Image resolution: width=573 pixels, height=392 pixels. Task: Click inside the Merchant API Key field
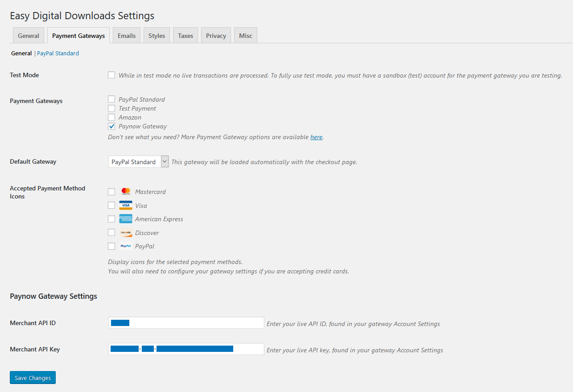[186, 349]
